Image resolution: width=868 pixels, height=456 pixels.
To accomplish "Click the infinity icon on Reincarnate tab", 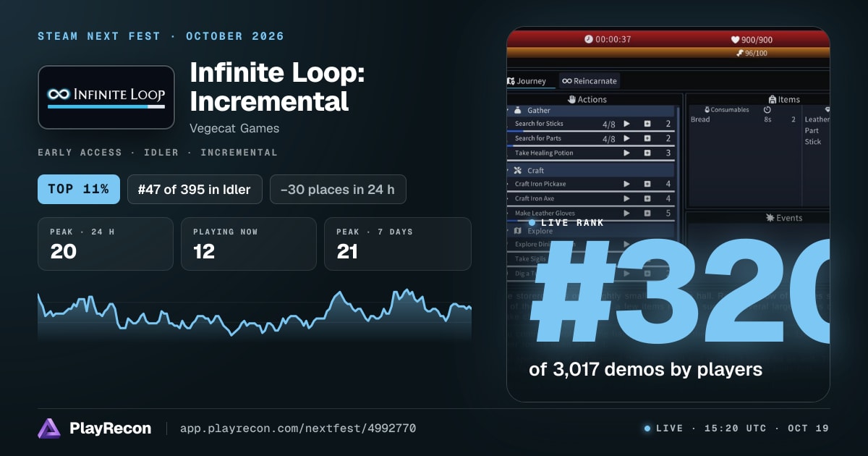I will [567, 81].
